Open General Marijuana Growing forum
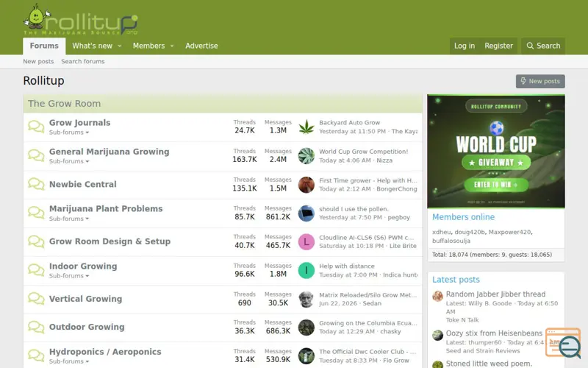The height and width of the screenshot is (368, 588). coord(109,152)
